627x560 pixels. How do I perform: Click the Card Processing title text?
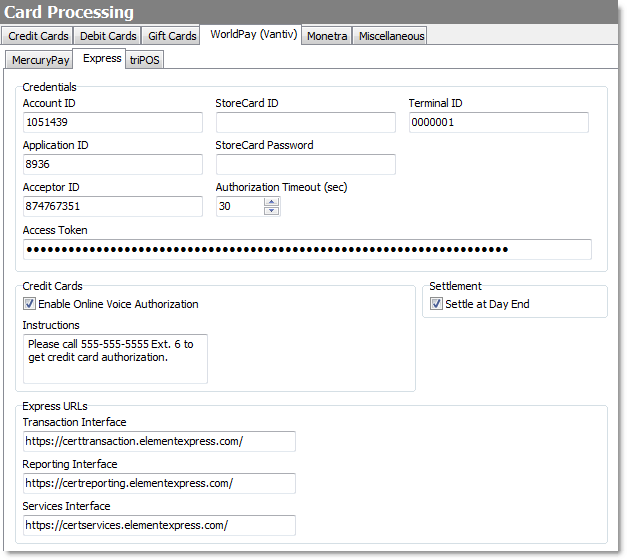tap(69, 12)
